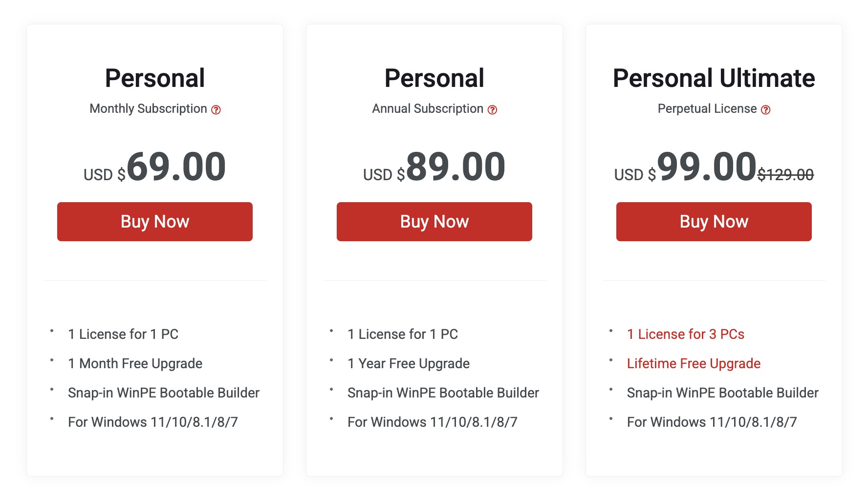Click 'Snap-in WinPE Bootable Builder' in middle card

point(443,393)
